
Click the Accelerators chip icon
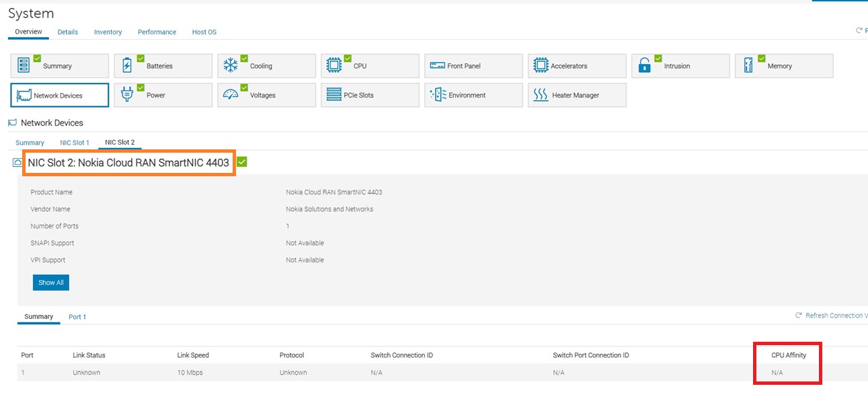[541, 66]
